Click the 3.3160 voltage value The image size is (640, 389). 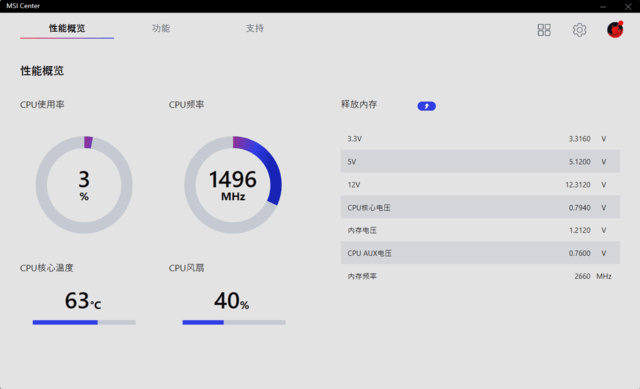[580, 139]
